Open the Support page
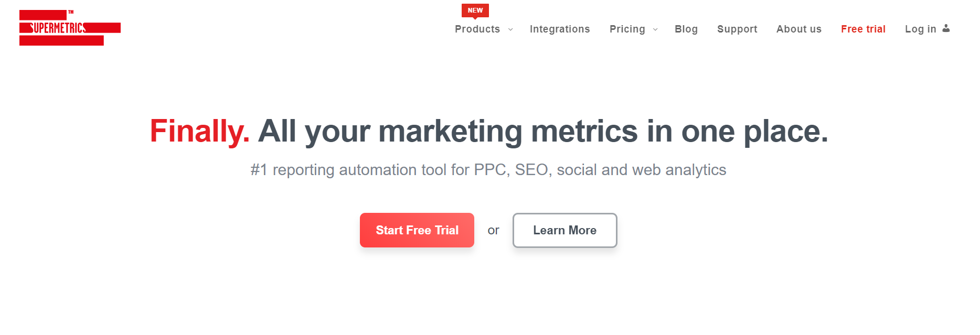 pos(737,29)
